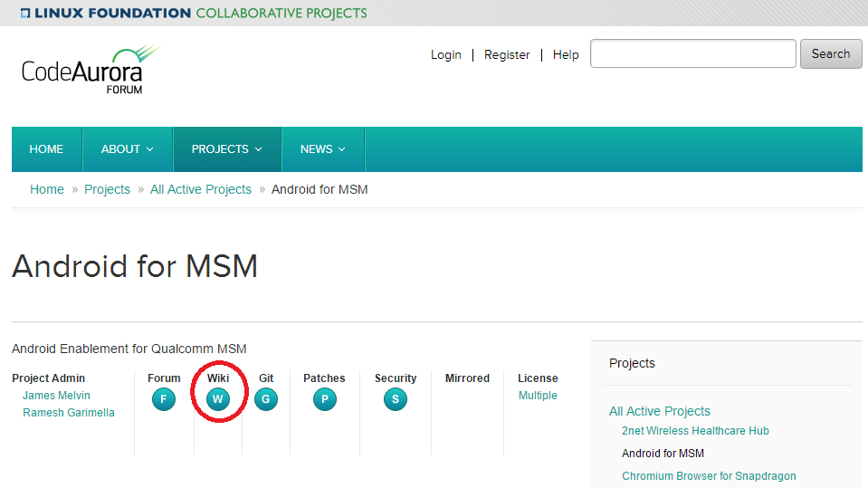868x488 pixels.
Task: Expand the PROJECTS menu chevron
Action: coord(259,149)
